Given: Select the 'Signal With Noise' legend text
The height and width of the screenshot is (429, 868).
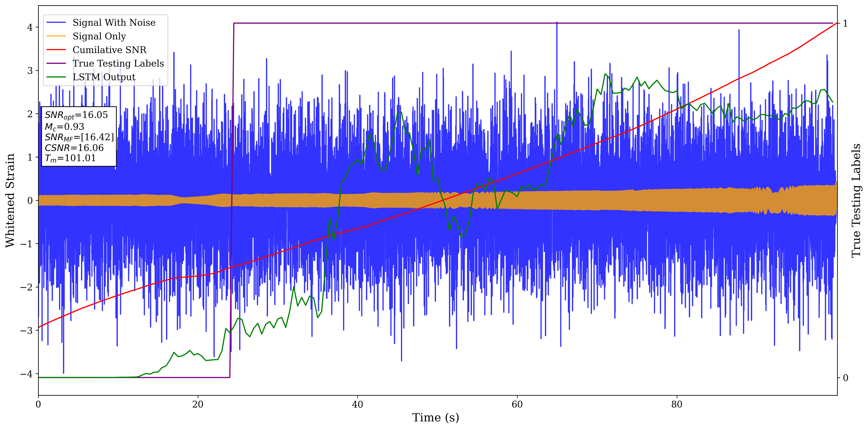Looking at the screenshot, I should coord(114,23).
